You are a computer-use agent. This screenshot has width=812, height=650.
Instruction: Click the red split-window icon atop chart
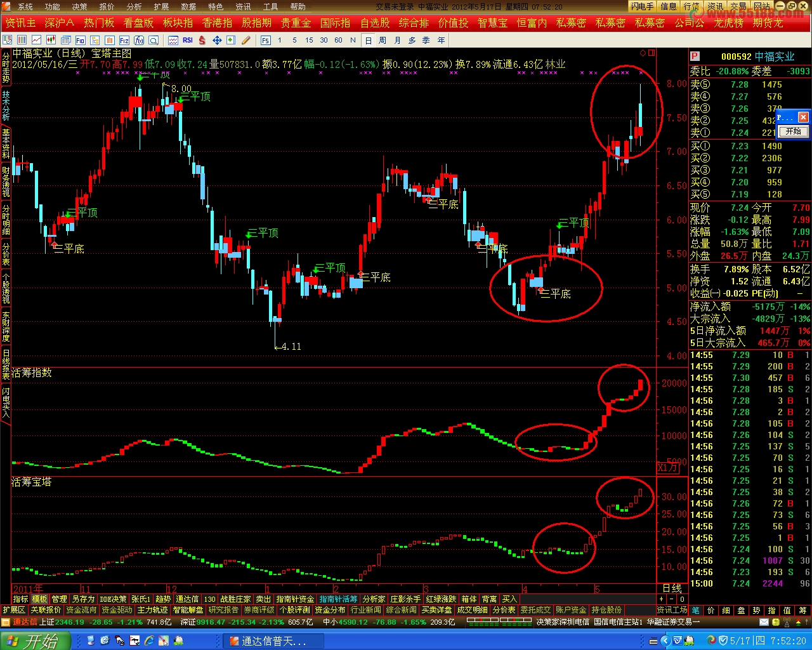tap(651, 53)
